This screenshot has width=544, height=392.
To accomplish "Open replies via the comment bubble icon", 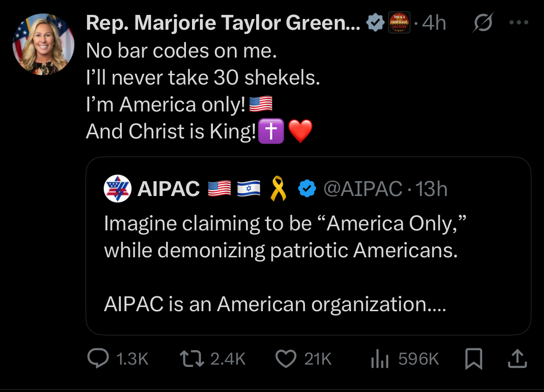I will point(98,359).
